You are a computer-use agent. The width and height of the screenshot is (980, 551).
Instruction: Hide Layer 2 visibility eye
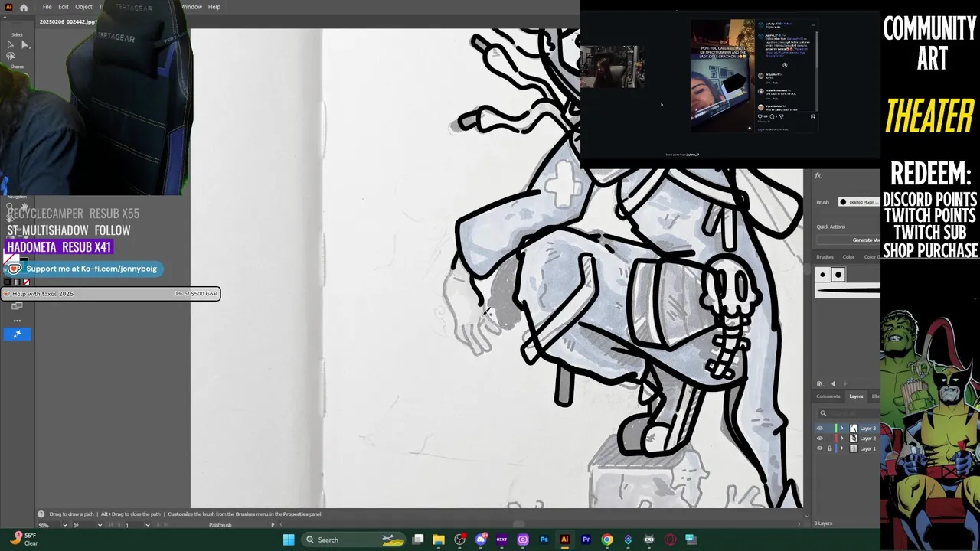[x=820, y=439]
